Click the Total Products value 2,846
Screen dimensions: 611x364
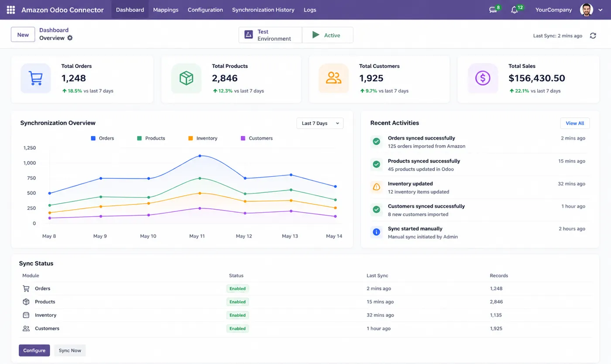click(225, 78)
